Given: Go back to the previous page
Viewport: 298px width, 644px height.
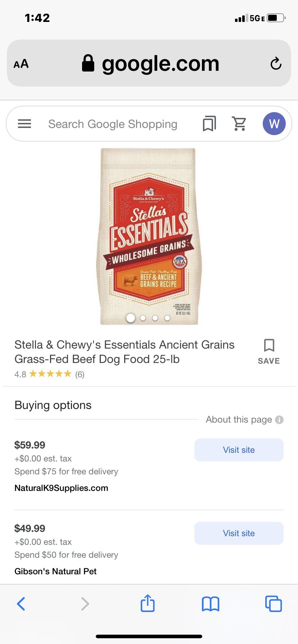Looking at the screenshot, I should click(x=21, y=604).
